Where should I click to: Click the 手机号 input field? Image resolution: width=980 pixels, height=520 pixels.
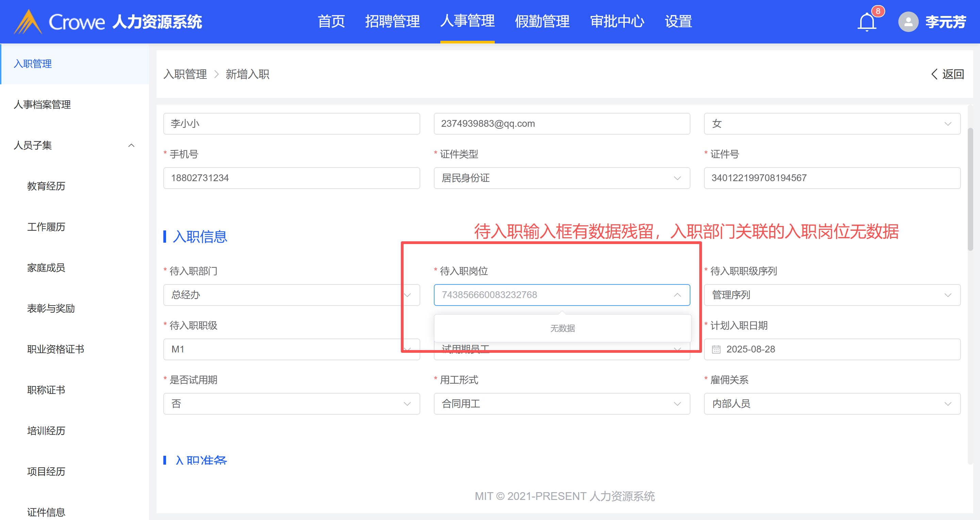(291, 178)
